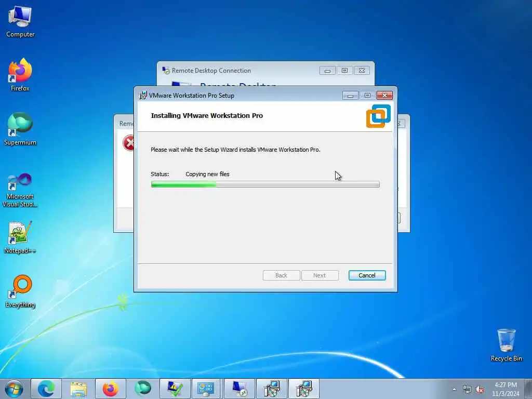This screenshot has height=399, width=532.
Task: Select the Firefox desktop shortcut
Action: click(x=20, y=75)
